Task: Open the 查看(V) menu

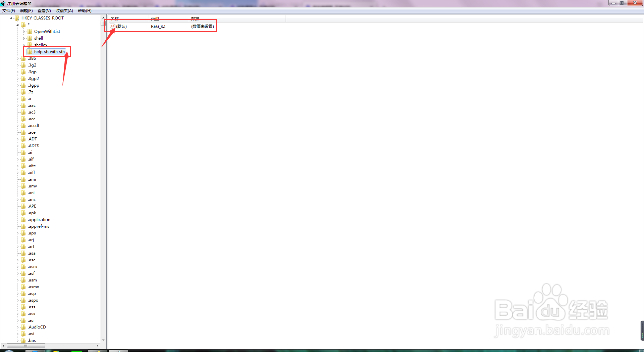Action: (x=44, y=11)
